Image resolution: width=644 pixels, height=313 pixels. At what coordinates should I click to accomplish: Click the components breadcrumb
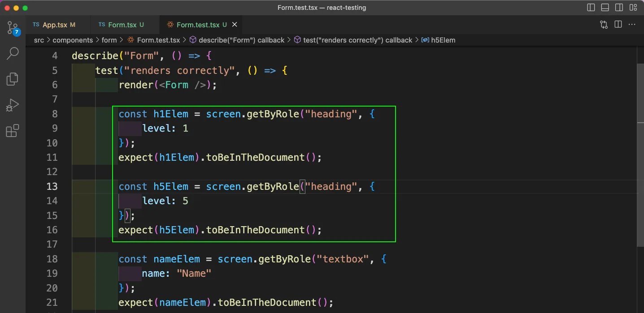[73, 40]
